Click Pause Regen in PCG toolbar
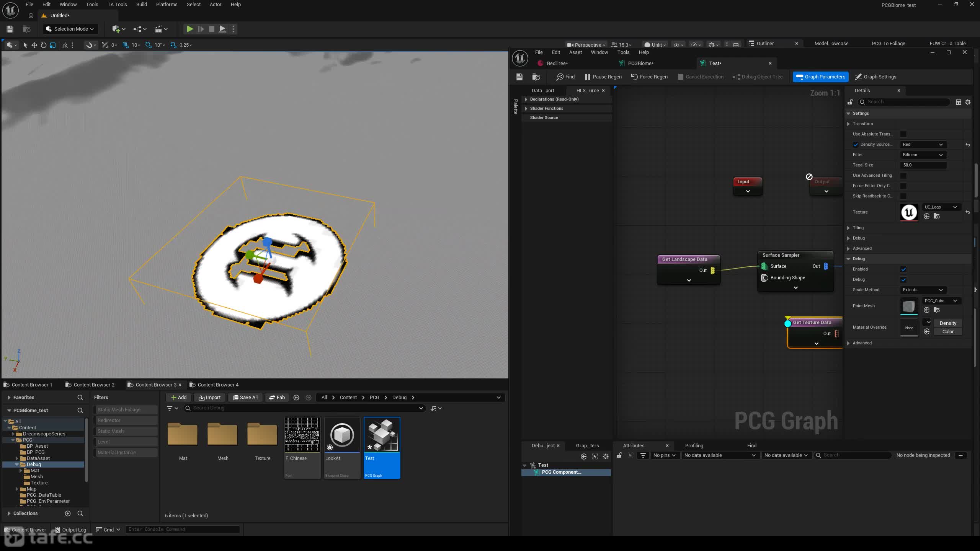The width and height of the screenshot is (980, 551). (603, 77)
